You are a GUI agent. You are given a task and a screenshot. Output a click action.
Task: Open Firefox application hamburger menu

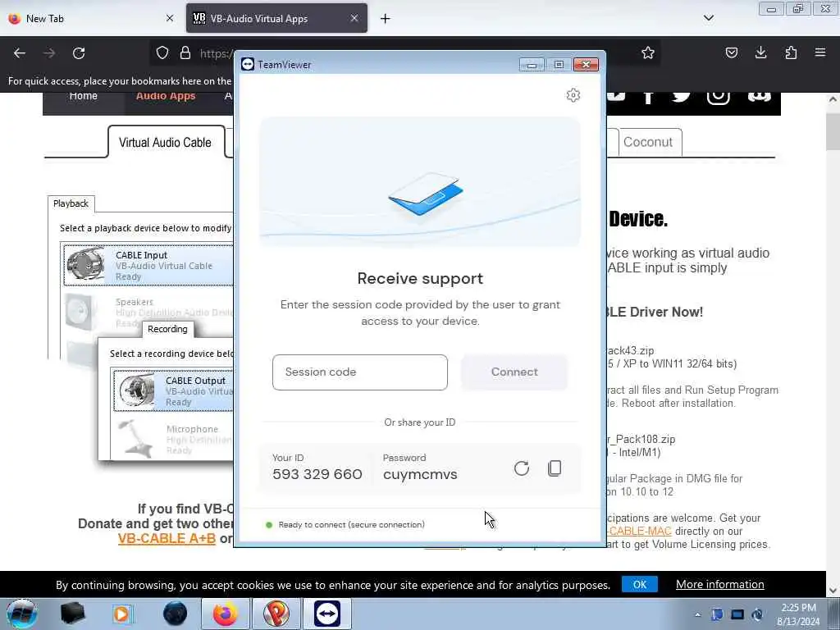[820, 52]
